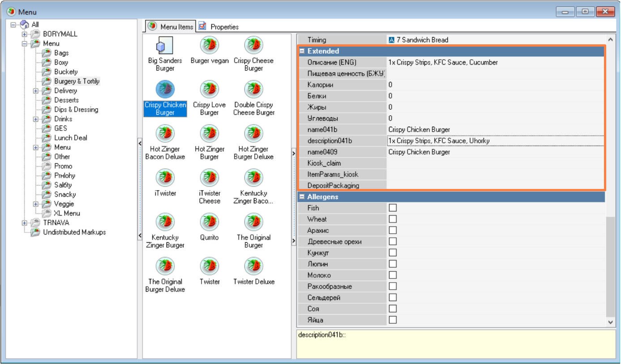
Task: Enable the Кунжут allergen checkbox
Action: (393, 253)
